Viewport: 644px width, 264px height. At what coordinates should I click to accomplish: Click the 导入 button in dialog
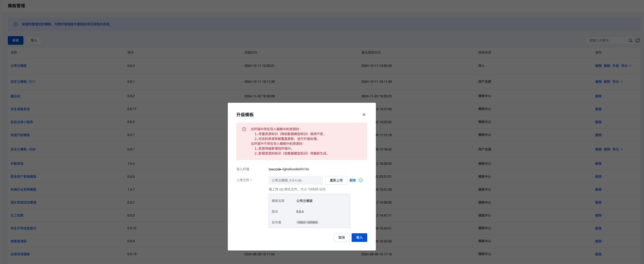[x=359, y=238]
